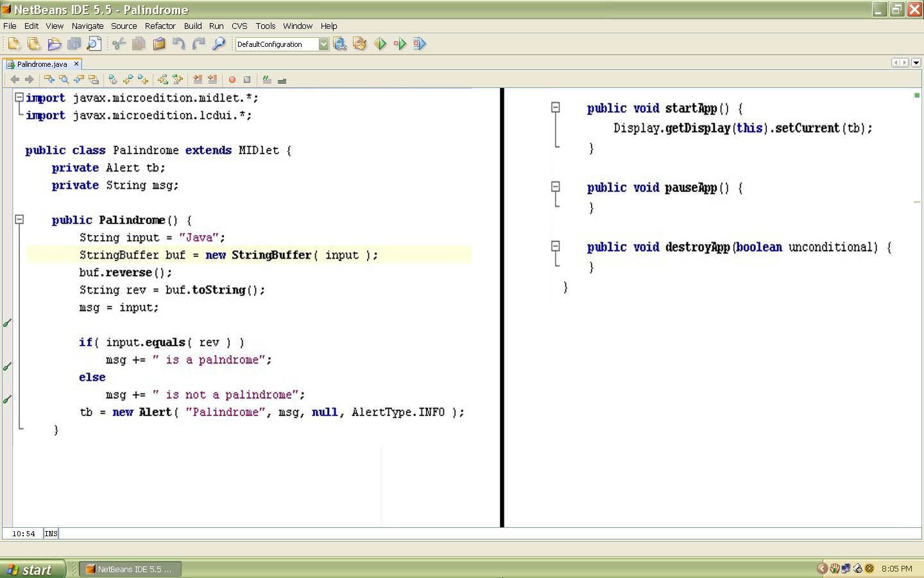
Task: Toggle highlight search in editor toolbar
Action: 94,80
